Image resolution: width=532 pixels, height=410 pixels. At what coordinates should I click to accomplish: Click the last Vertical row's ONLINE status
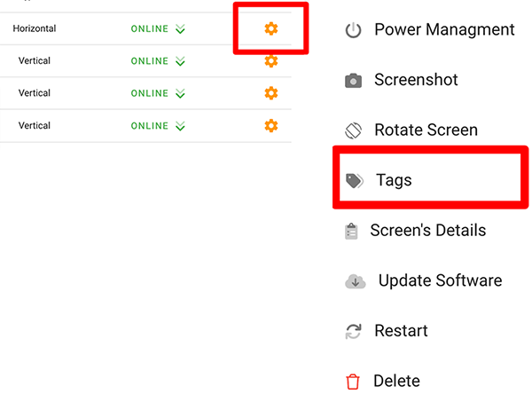point(149,126)
